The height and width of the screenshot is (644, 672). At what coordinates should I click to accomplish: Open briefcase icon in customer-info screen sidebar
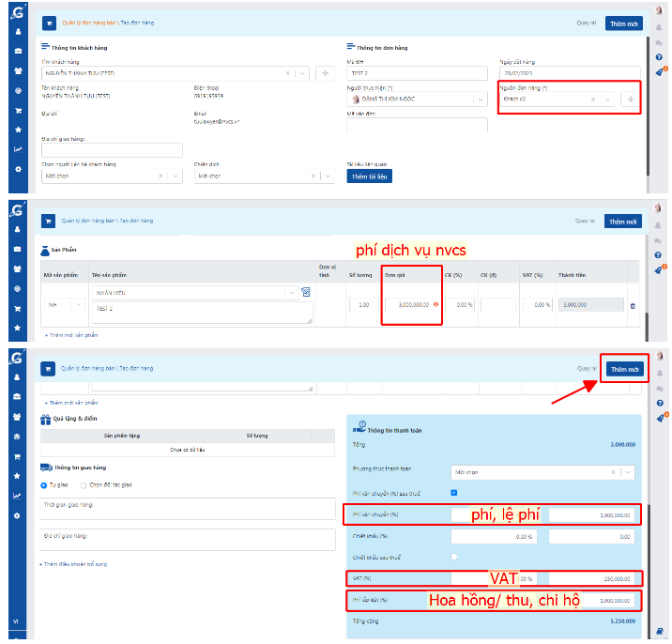click(x=18, y=51)
